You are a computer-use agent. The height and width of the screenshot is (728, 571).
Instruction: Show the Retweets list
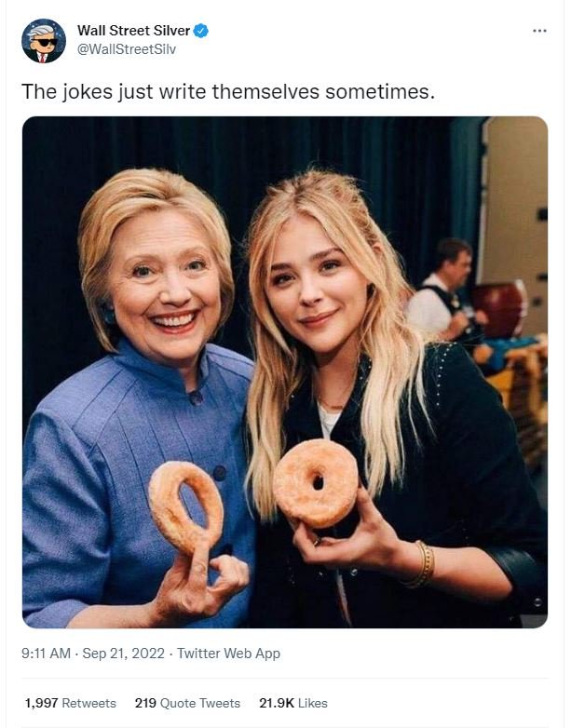coord(88,703)
